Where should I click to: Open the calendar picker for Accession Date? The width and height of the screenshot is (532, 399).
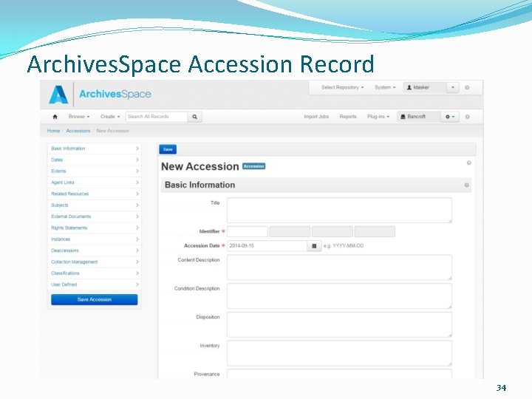click(x=314, y=246)
